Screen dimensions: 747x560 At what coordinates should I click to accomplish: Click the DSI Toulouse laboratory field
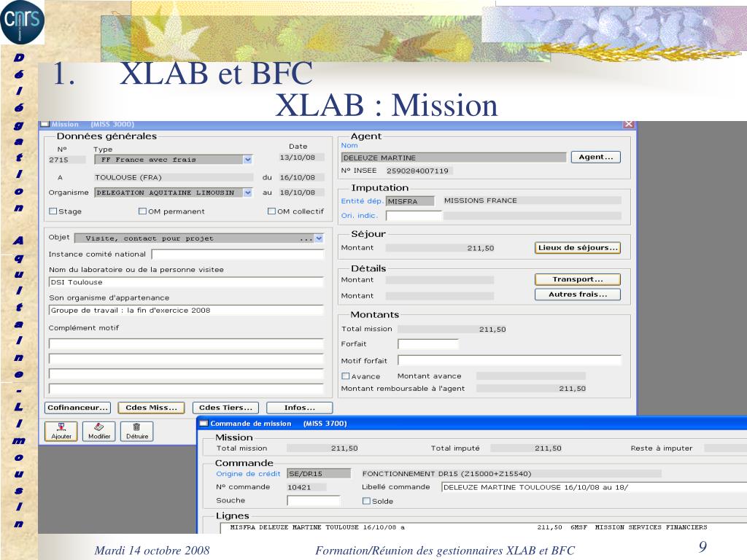(186, 282)
